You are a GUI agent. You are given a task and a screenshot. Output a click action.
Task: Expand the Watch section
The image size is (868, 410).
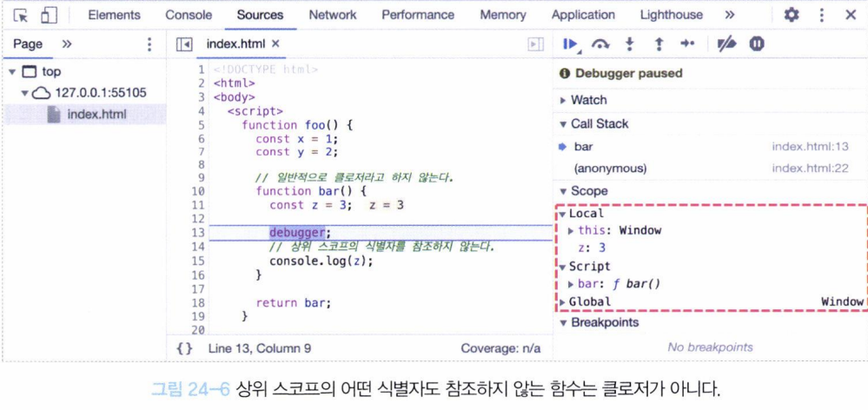[x=588, y=100]
